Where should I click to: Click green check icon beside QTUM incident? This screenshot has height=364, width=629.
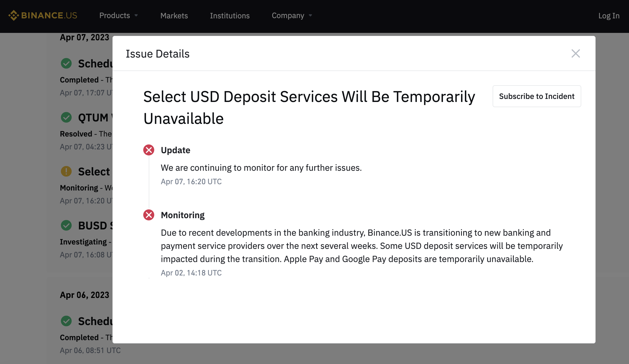coord(66,118)
